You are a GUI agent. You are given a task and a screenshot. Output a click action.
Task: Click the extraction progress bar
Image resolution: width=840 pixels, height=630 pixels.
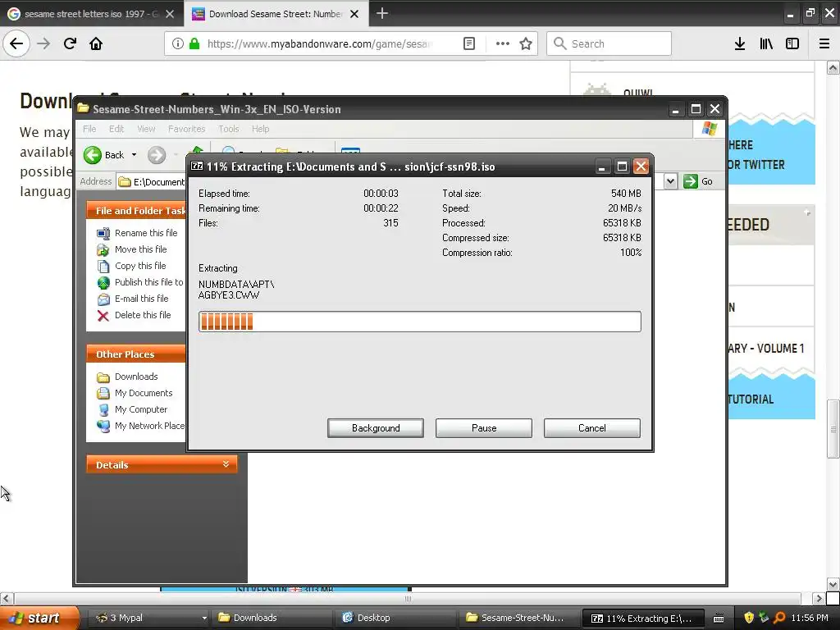[x=419, y=322]
